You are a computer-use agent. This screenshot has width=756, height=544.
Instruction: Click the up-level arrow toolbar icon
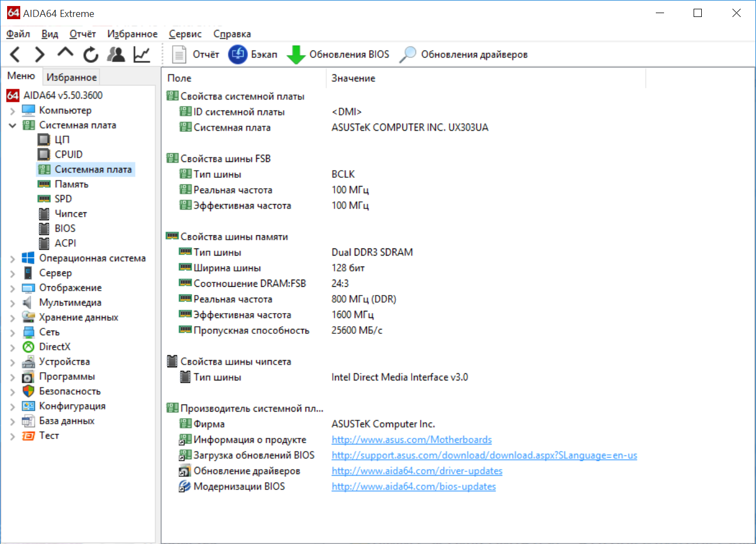[x=65, y=53]
